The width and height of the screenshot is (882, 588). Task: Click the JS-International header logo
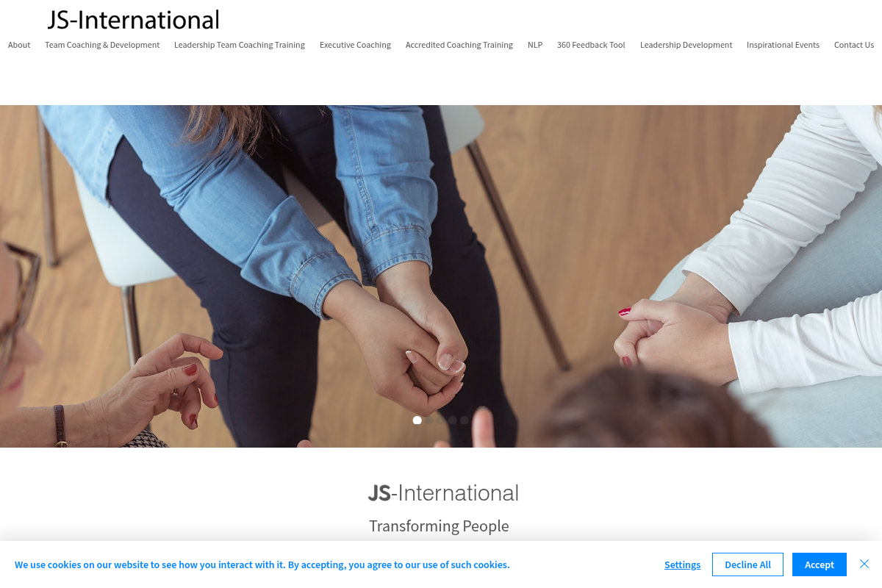point(133,20)
